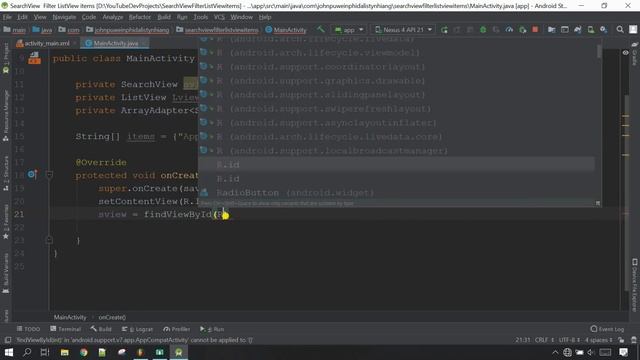
Task: Click the green Rerun app icon
Action: click(444, 30)
